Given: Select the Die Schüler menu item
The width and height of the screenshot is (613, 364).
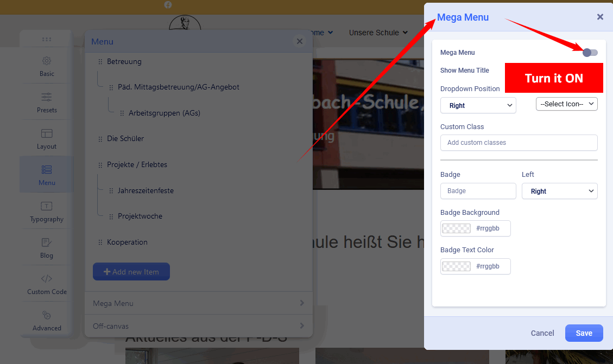Looking at the screenshot, I should pos(125,139).
